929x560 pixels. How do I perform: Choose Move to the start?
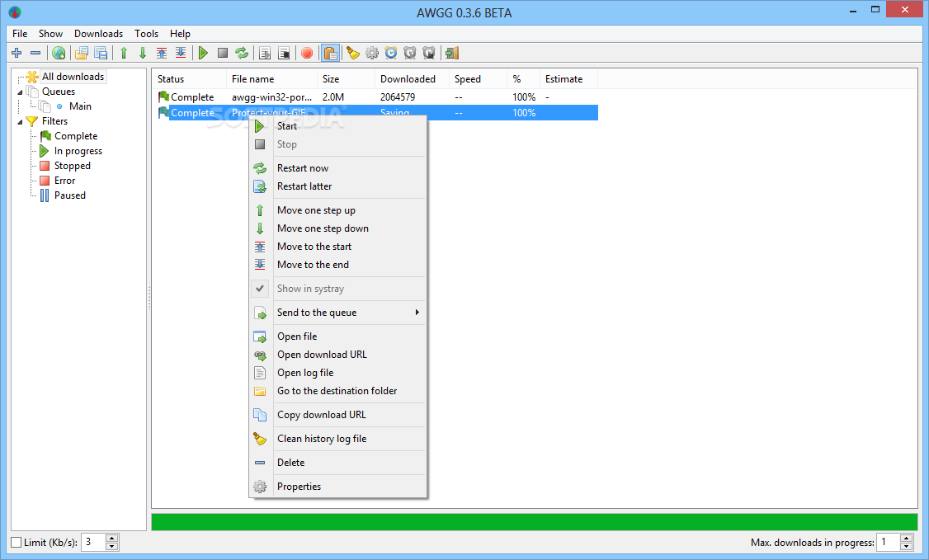[x=337, y=247]
